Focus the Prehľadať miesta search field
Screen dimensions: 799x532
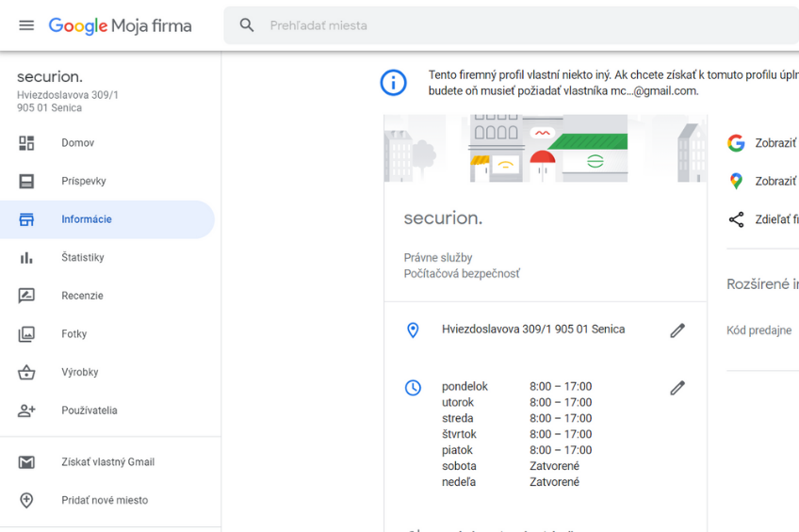pos(511,25)
